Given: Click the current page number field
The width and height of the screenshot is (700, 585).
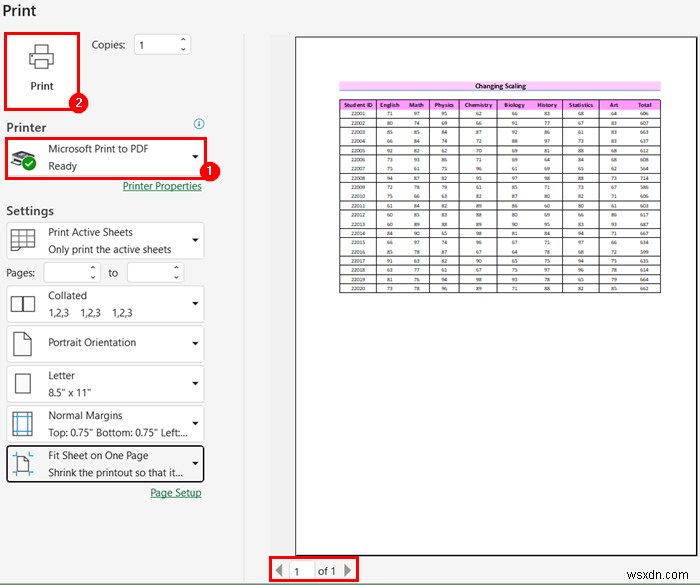Looking at the screenshot, I should point(302,570).
